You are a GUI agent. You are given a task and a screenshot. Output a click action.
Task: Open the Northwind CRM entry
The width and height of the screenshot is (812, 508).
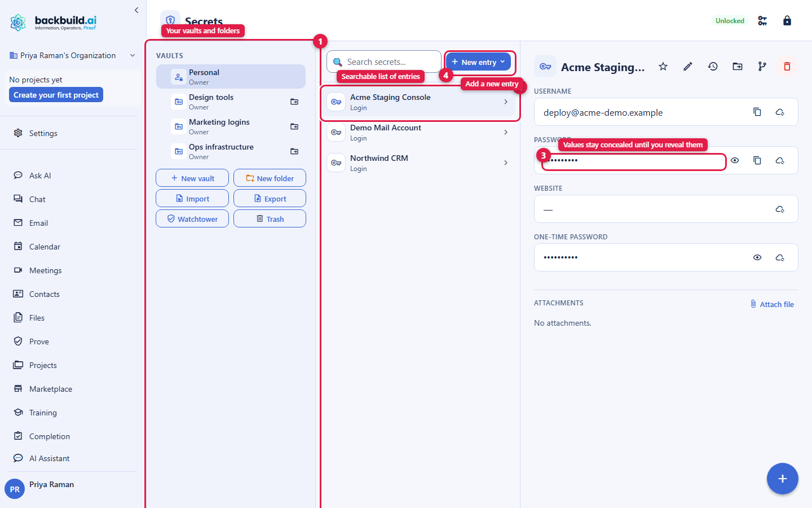(x=420, y=163)
